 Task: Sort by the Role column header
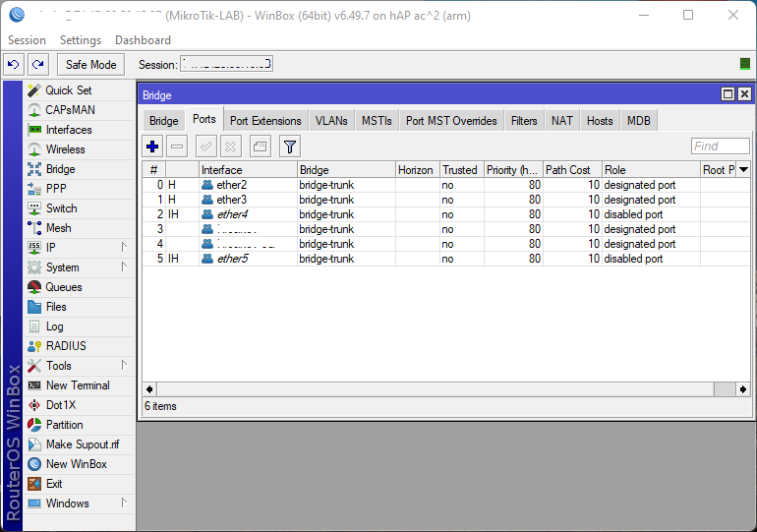651,170
